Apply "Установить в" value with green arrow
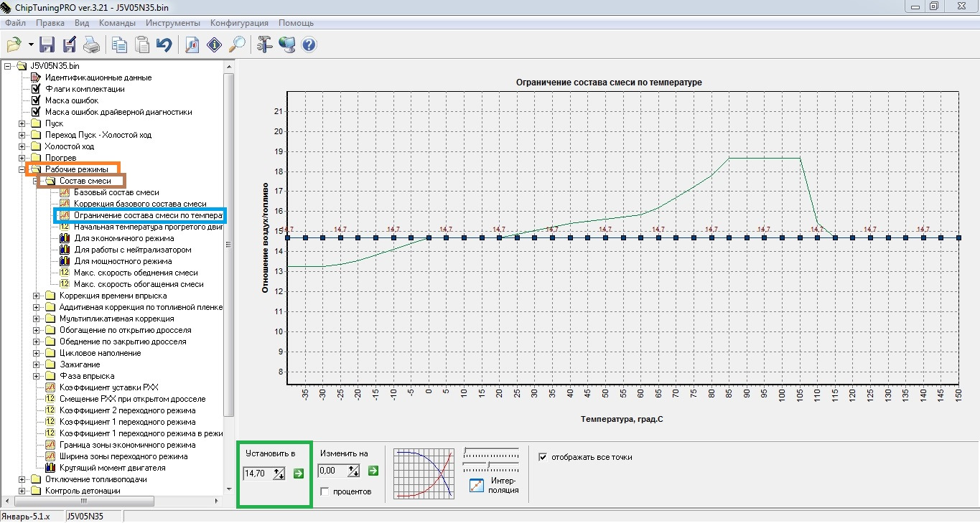This screenshot has width=980, height=523. [x=299, y=473]
